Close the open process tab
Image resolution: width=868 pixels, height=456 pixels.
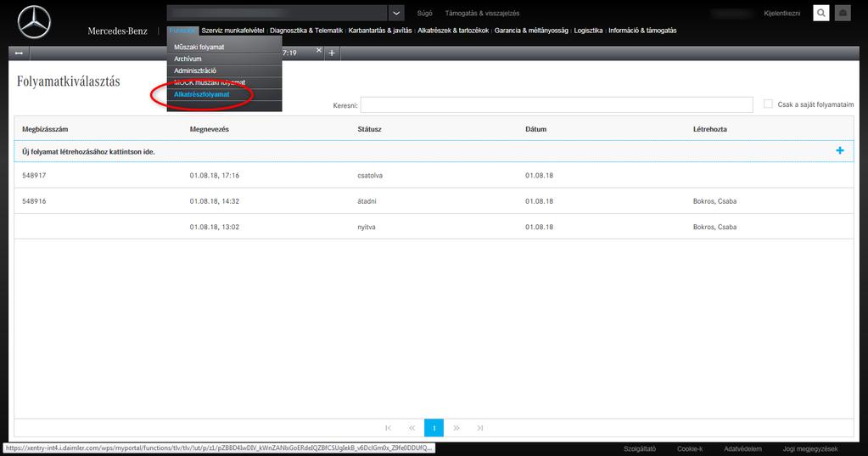pyautogui.click(x=318, y=50)
